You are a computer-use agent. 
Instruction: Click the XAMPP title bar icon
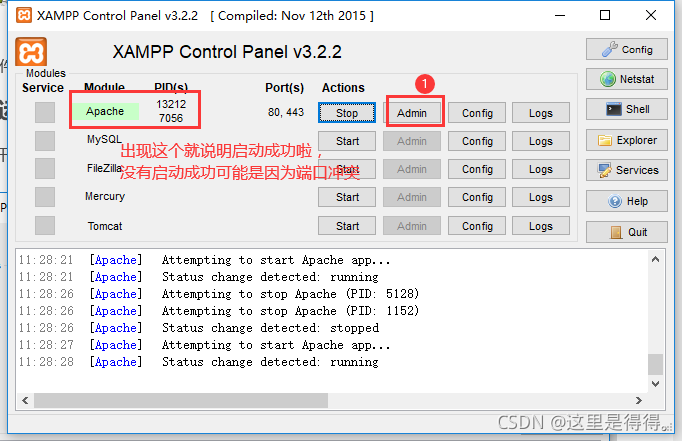click(x=24, y=15)
